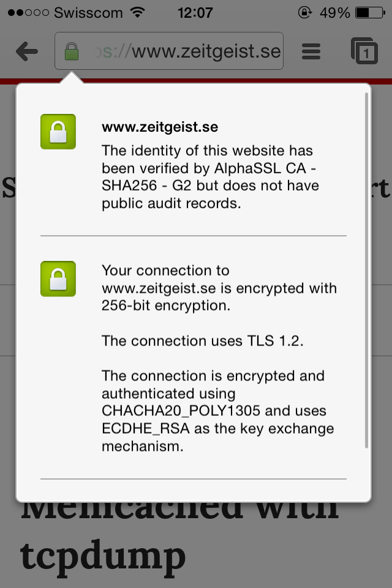Screen dimensions: 392x588
Task: Tap the Swisscom carrier label
Action: [x=89, y=11]
